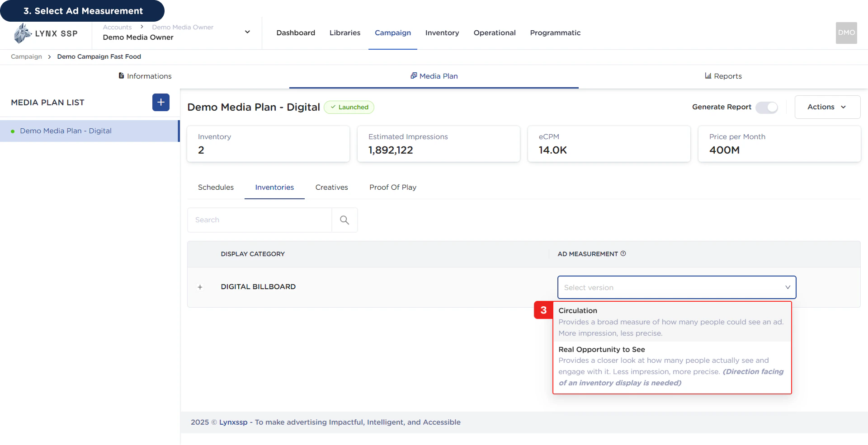Viewport: 868px width, 445px height.
Task: Enable the Generate Report toggle
Action: [x=767, y=108]
